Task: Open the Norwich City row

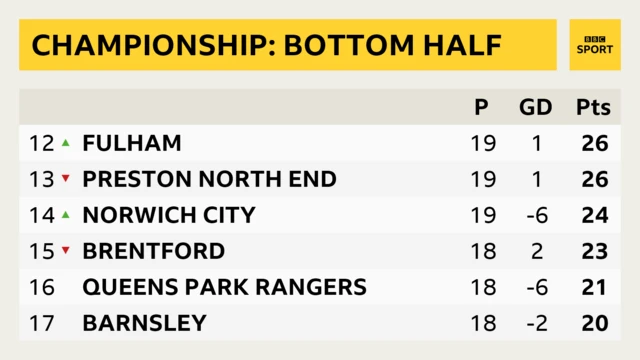Action: pos(320,215)
